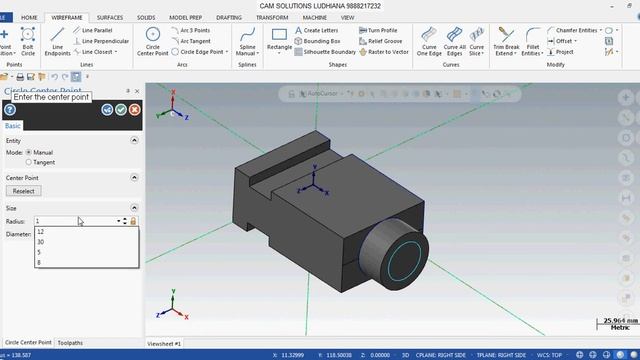Open the Raster to Vector tool

tap(384, 52)
